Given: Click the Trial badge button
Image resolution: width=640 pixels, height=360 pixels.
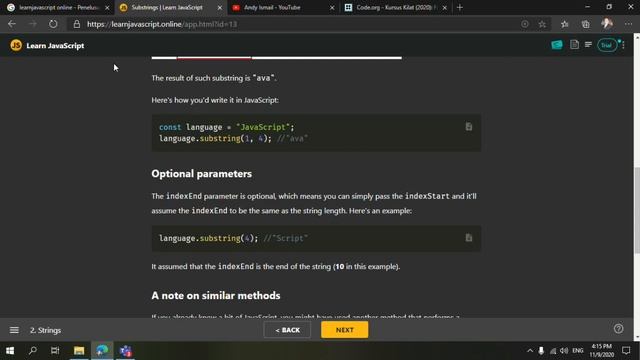Looking at the screenshot, I should pyautogui.click(x=607, y=45).
